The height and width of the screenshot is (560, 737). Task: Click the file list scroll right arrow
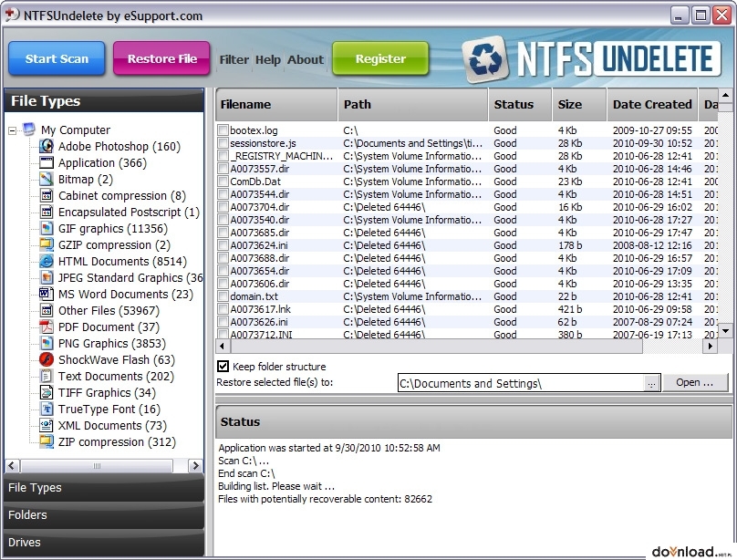[710, 347]
